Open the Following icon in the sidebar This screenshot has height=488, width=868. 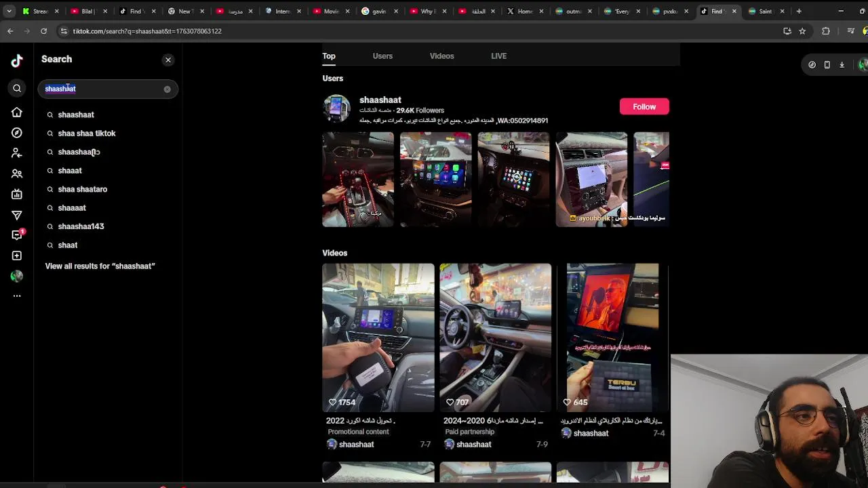[x=17, y=153]
